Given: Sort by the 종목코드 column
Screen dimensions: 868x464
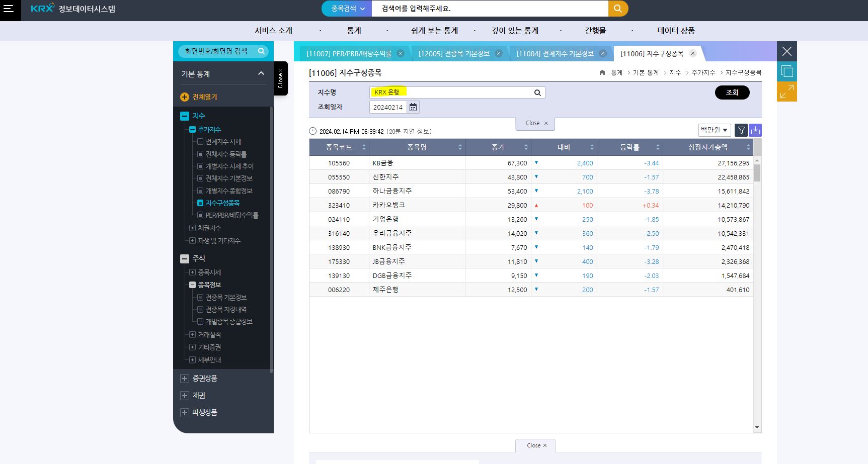Looking at the screenshot, I should 339,147.
